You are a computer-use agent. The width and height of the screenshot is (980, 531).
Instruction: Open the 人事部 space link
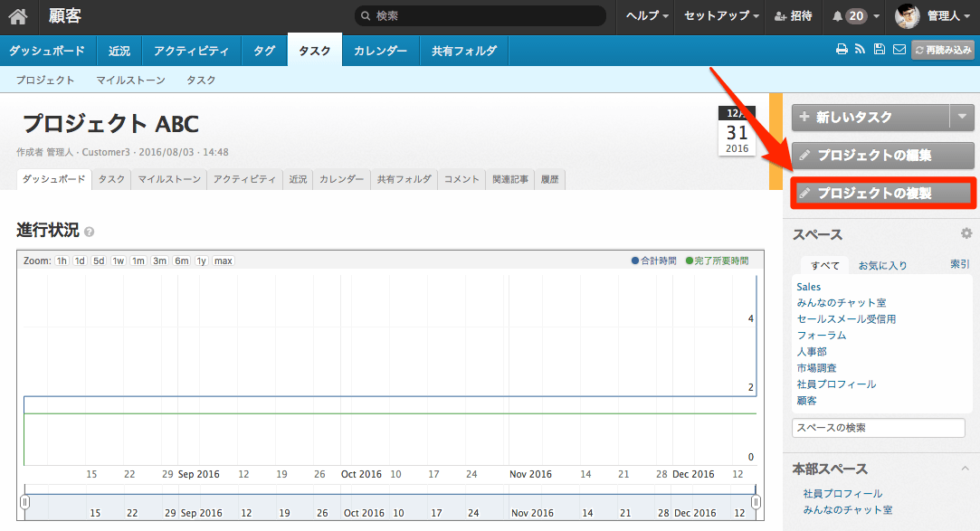tap(812, 352)
